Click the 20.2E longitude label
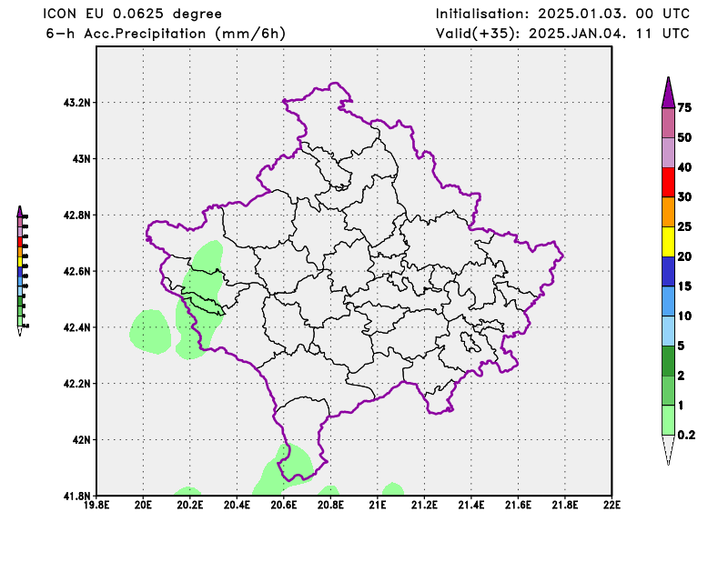728x562 pixels. [x=190, y=505]
